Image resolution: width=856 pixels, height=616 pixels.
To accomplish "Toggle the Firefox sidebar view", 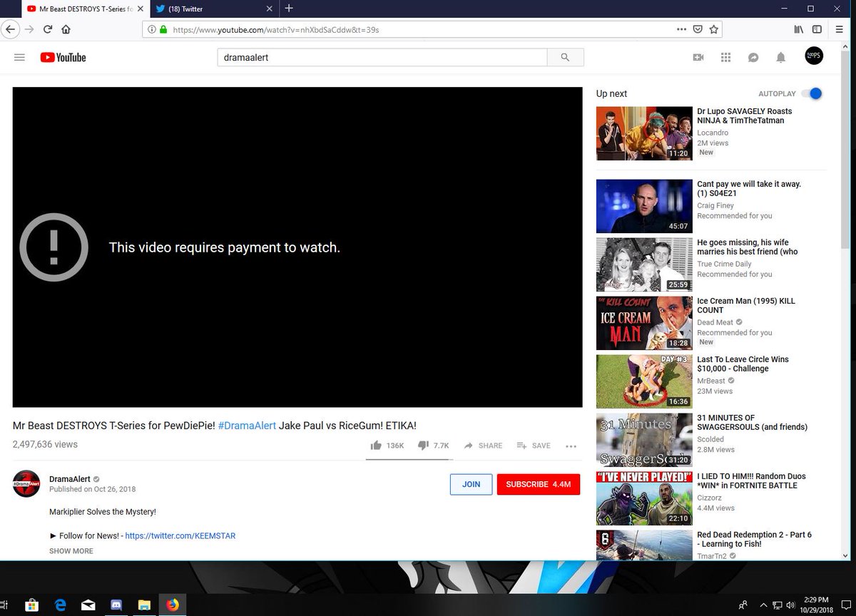I will tap(817, 29).
